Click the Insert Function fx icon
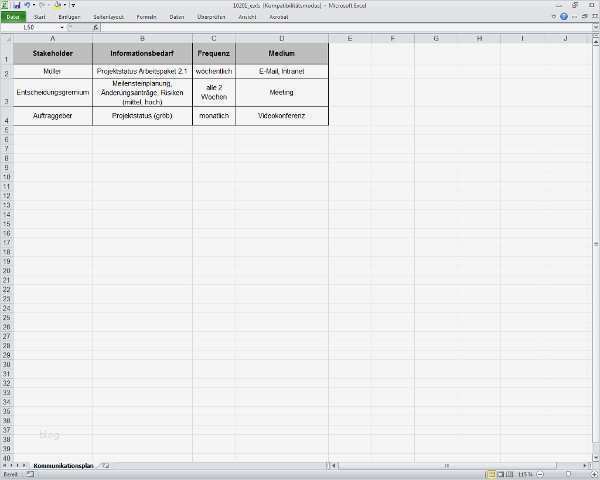This screenshot has width=600, height=480. coord(96,28)
